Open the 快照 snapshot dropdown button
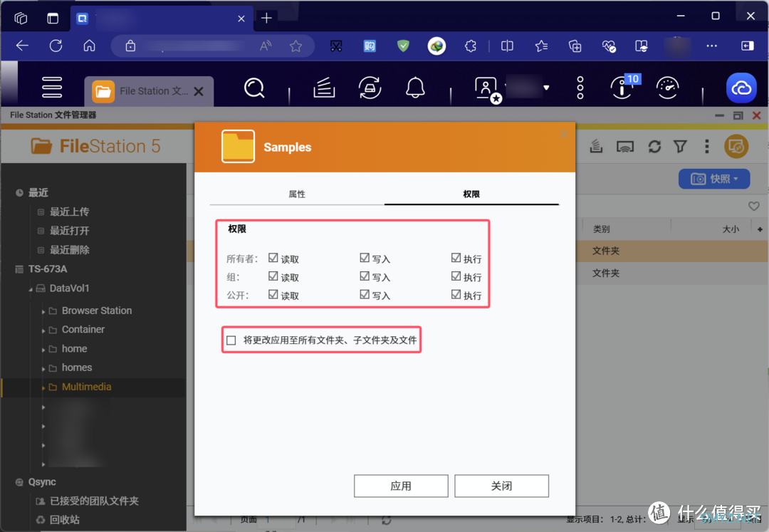This screenshot has height=532, width=769. [714, 179]
